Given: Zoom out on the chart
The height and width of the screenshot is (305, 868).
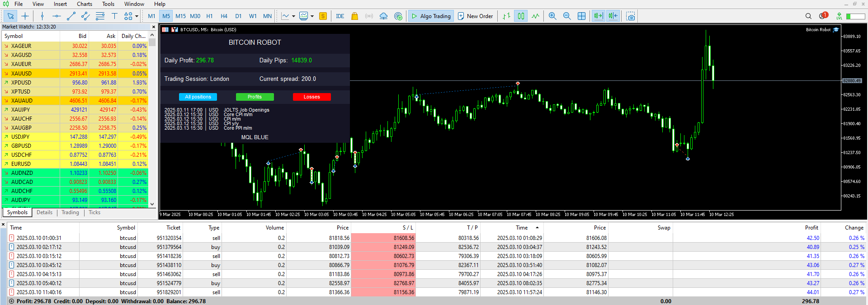Looking at the screenshot, I should 567,16.
